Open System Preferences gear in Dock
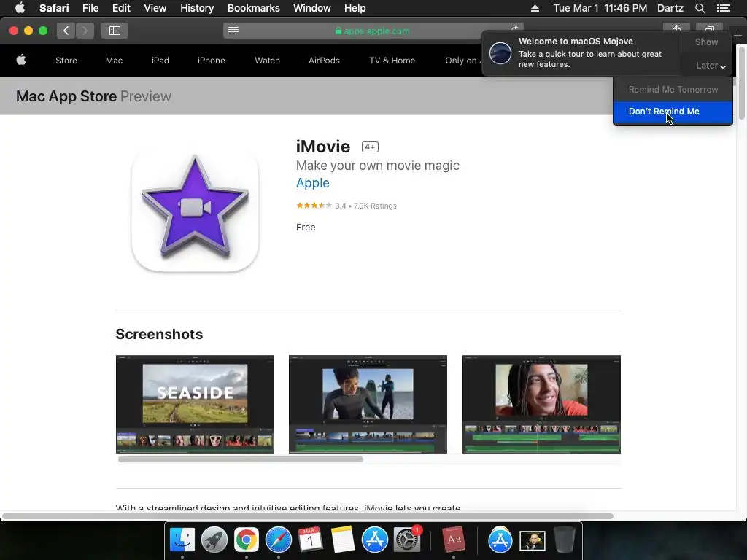 tap(407, 540)
